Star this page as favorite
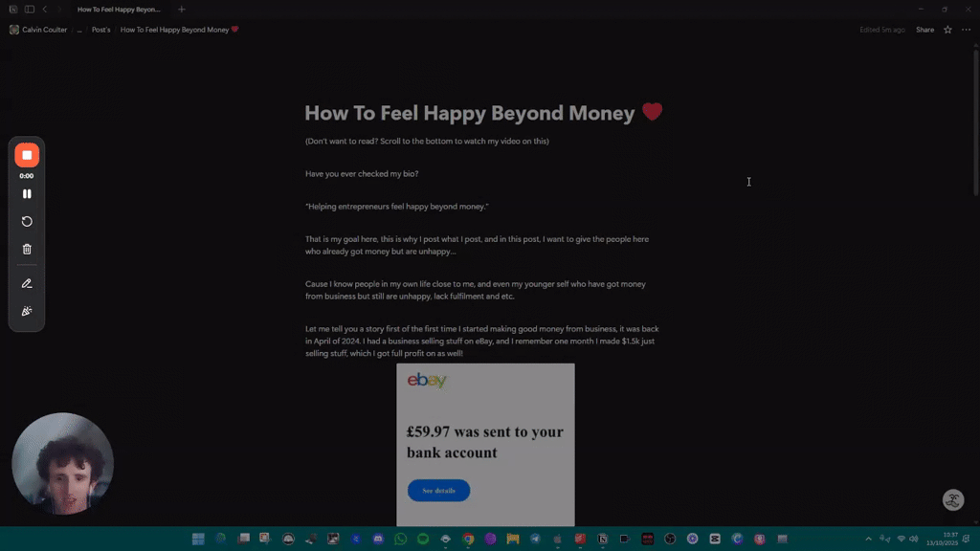This screenshot has width=980, height=551. click(947, 30)
